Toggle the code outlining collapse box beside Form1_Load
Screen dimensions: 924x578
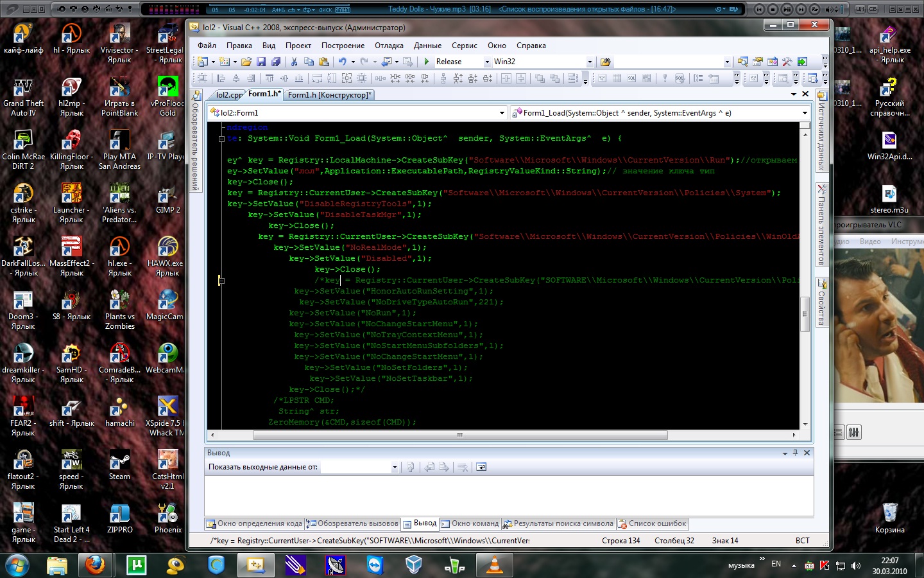(221, 139)
